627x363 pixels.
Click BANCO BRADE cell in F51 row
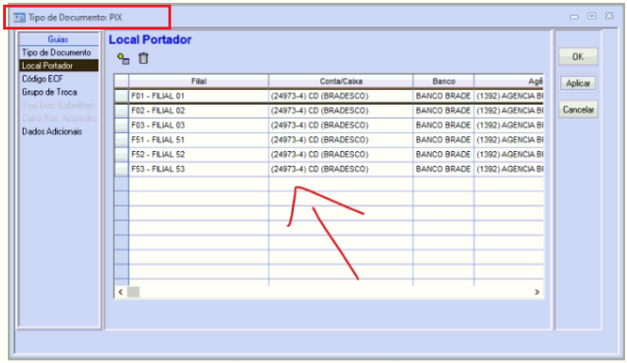(443, 140)
